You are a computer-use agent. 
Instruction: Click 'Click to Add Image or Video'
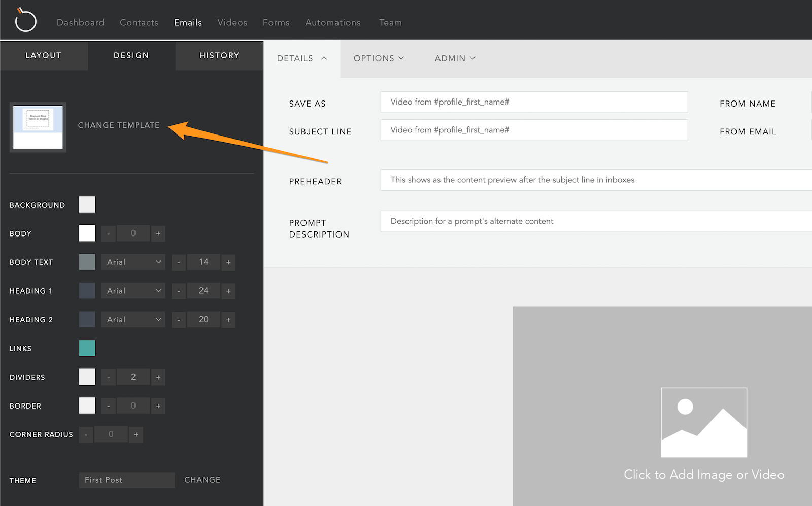coord(704,475)
